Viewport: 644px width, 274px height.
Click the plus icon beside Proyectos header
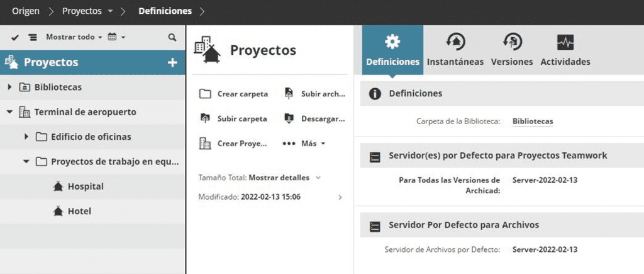tap(172, 62)
